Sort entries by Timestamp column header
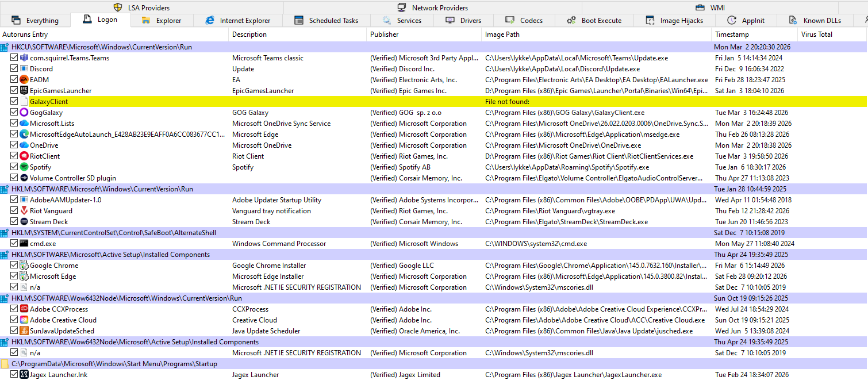The width and height of the screenshot is (868, 384). pos(755,34)
